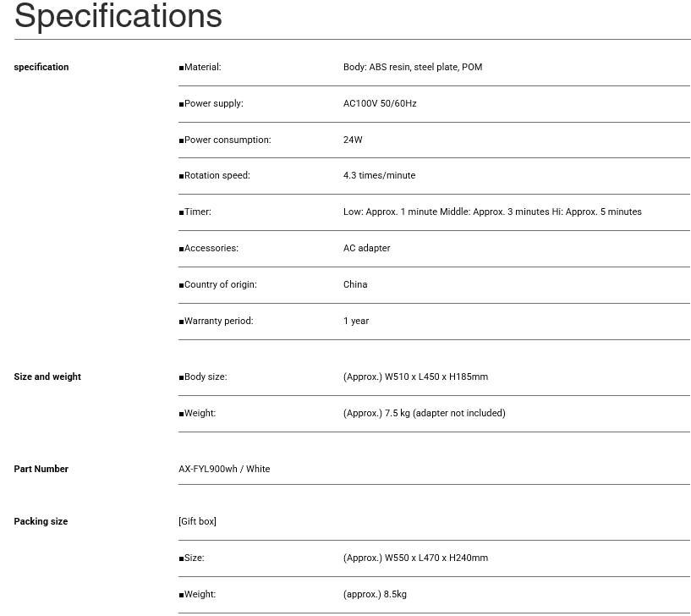Image resolution: width=691 pixels, height=616 pixels.
Task: Click the "4.3 times/minute" value
Action: click(x=379, y=175)
